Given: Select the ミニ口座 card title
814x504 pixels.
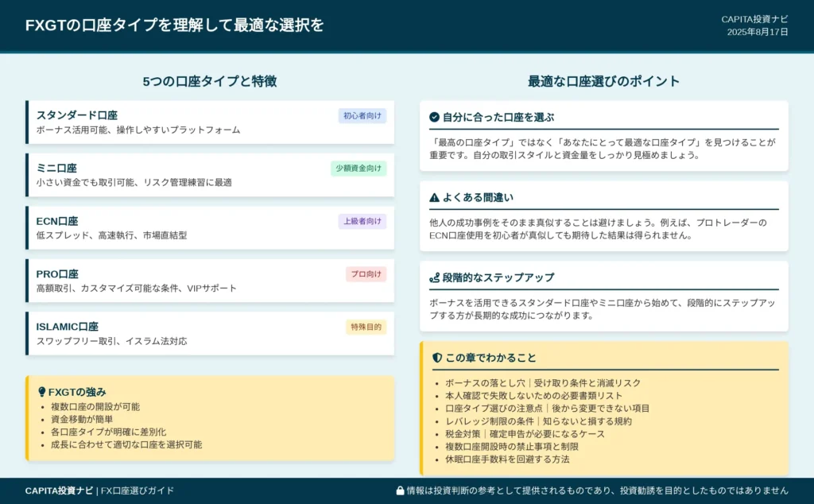Looking at the screenshot, I should (x=56, y=168).
